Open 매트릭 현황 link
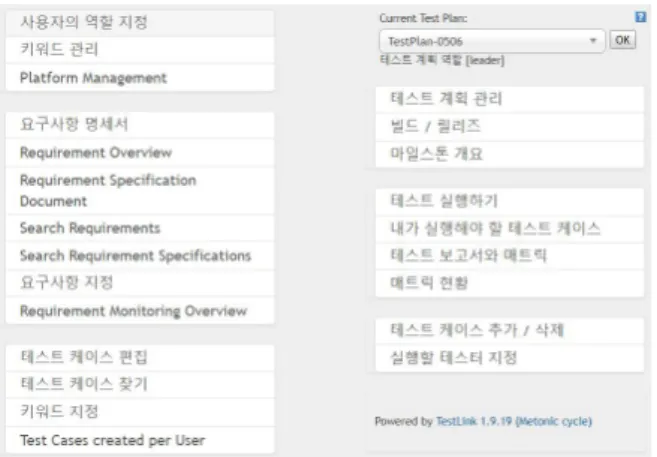The width and height of the screenshot is (657, 457). (x=510, y=284)
